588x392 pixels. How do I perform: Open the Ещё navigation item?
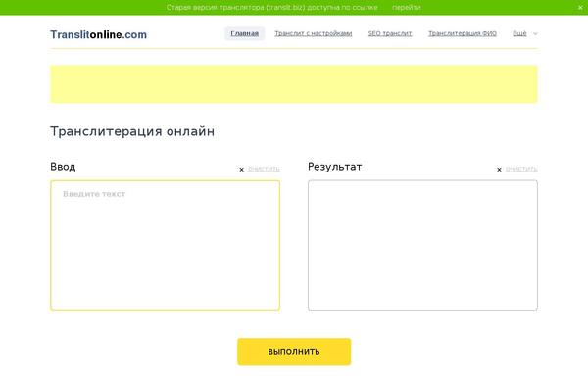519,33
